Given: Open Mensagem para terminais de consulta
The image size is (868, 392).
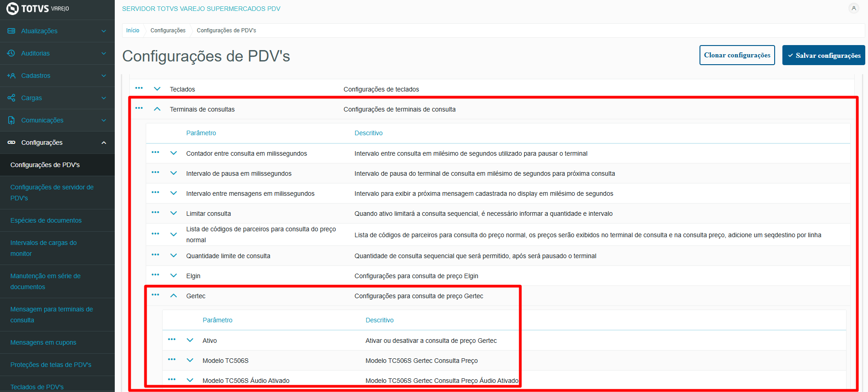Looking at the screenshot, I should point(57,315).
